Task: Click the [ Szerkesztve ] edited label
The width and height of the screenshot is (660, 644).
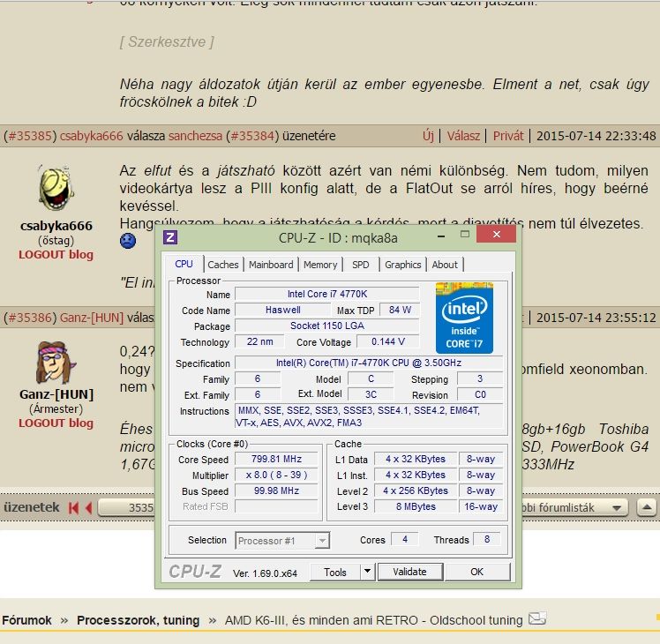Action: click(167, 41)
